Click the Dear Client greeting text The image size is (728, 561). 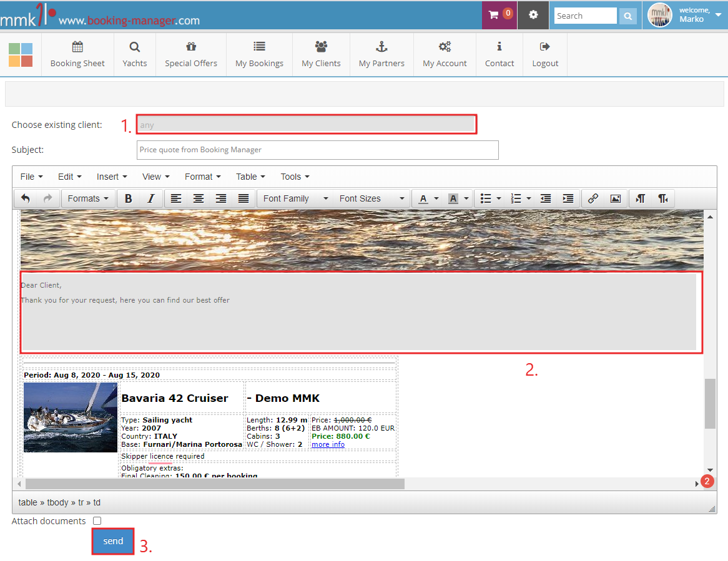pos(41,285)
